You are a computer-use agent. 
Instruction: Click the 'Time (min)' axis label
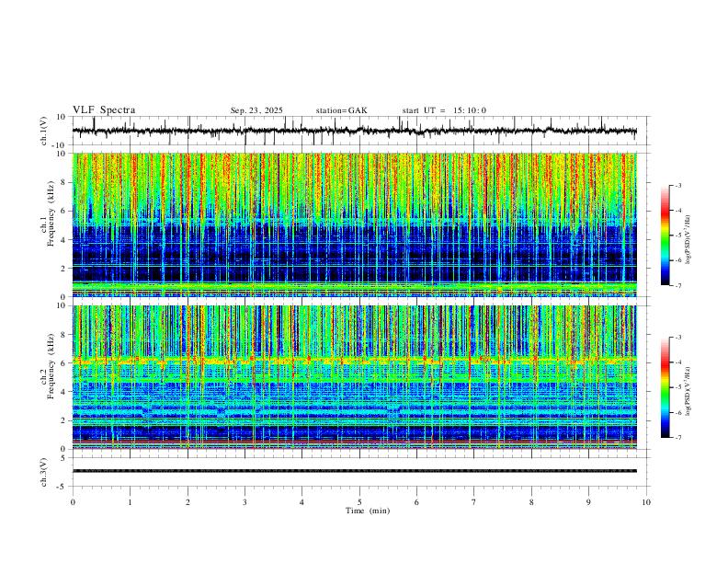(368, 511)
